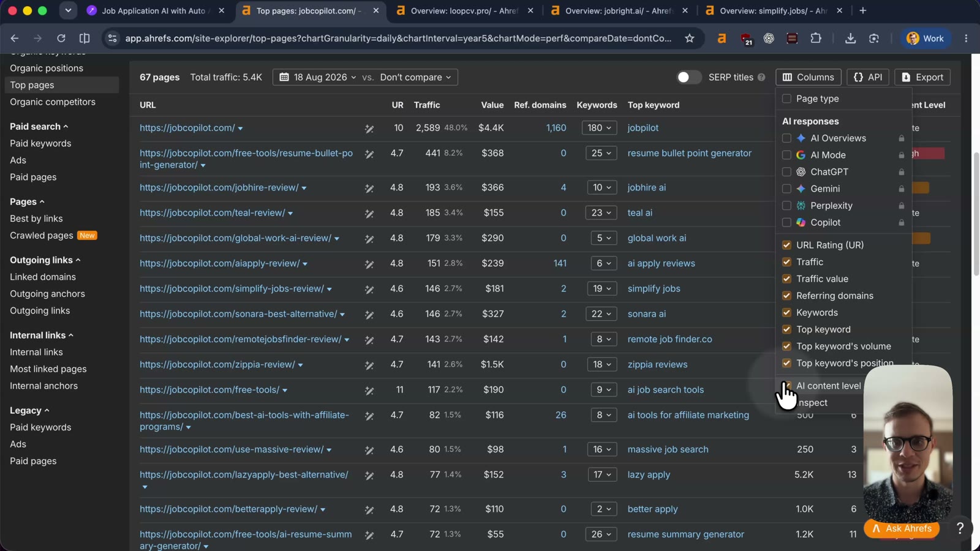Viewport: 980px width, 551px height.
Task: Click the SERP titles help icon
Action: (761, 77)
